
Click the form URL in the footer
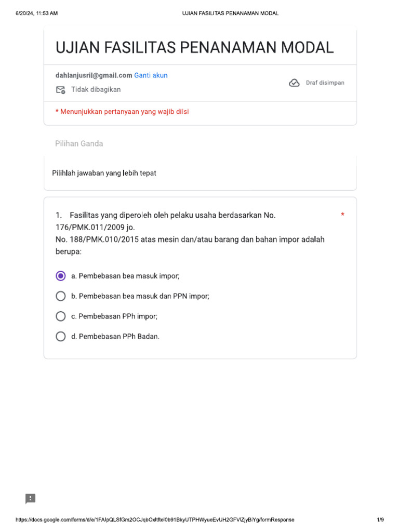(x=155, y=520)
